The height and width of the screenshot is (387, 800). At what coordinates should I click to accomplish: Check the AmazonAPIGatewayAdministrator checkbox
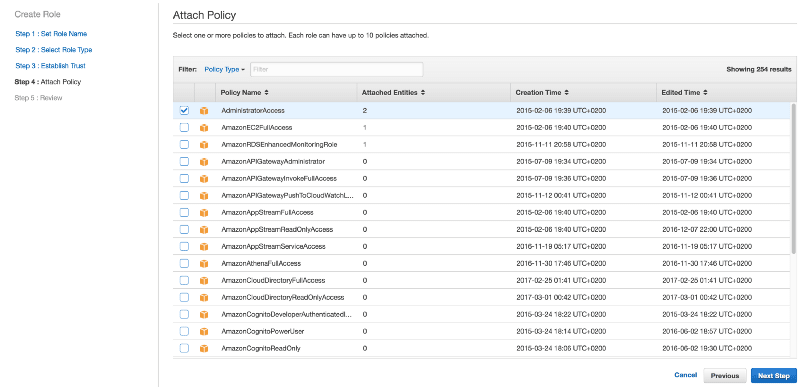[x=184, y=162]
